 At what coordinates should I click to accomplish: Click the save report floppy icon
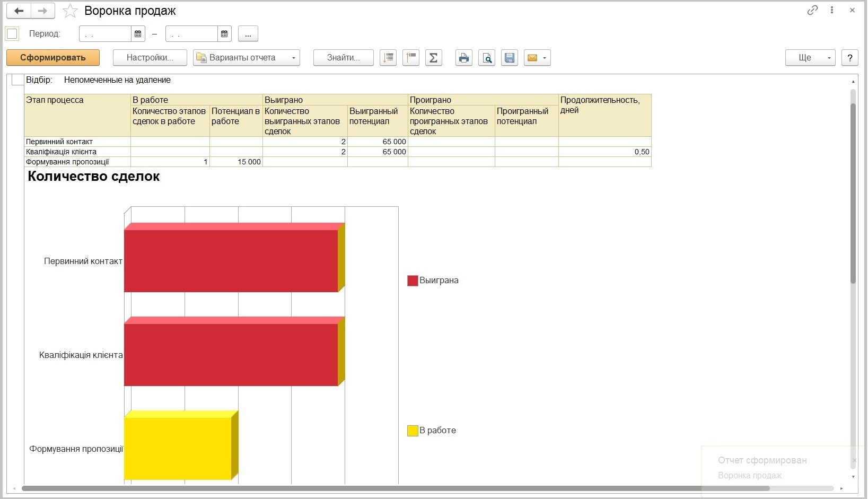tap(510, 58)
